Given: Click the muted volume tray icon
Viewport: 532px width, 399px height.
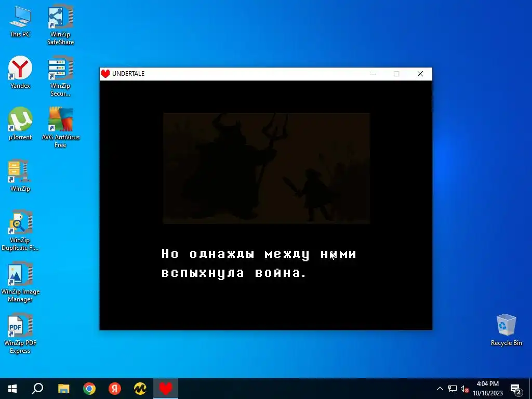Looking at the screenshot, I should (464, 389).
